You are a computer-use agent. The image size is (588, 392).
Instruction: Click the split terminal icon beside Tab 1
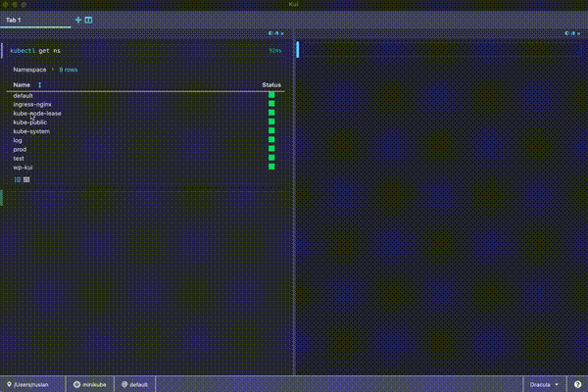point(88,20)
